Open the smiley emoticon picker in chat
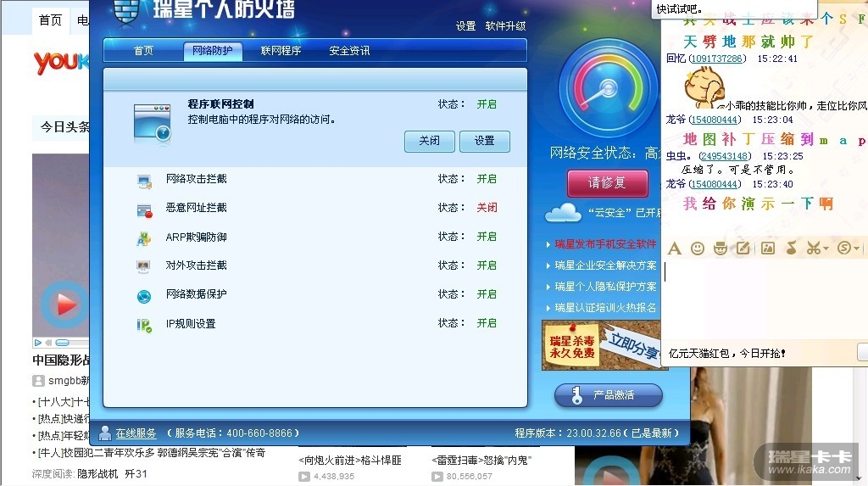Image resolution: width=868 pixels, height=486 pixels. pos(698,249)
